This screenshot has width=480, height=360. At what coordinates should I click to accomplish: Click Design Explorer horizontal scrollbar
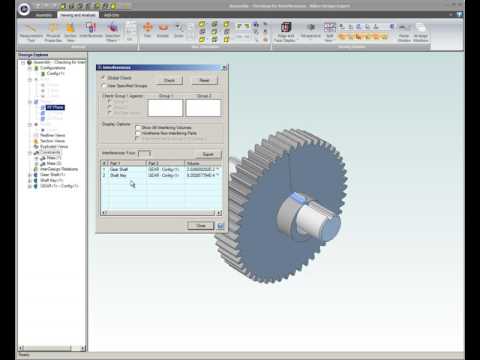52,348
